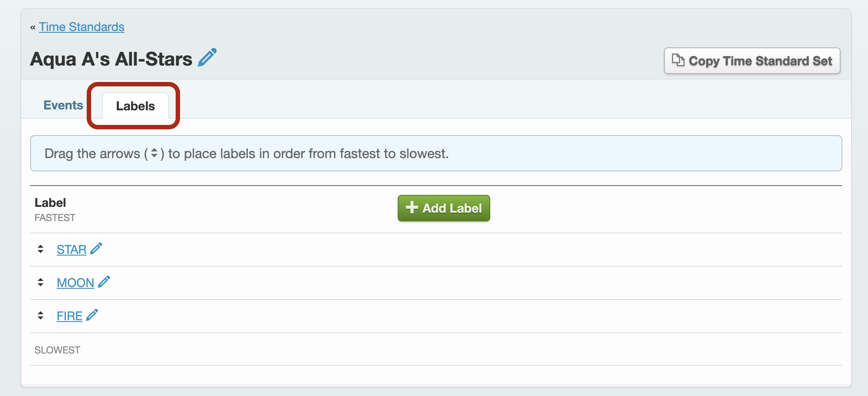
Task: Edit the Aqua A's All-Stars name pencil icon
Action: [207, 58]
